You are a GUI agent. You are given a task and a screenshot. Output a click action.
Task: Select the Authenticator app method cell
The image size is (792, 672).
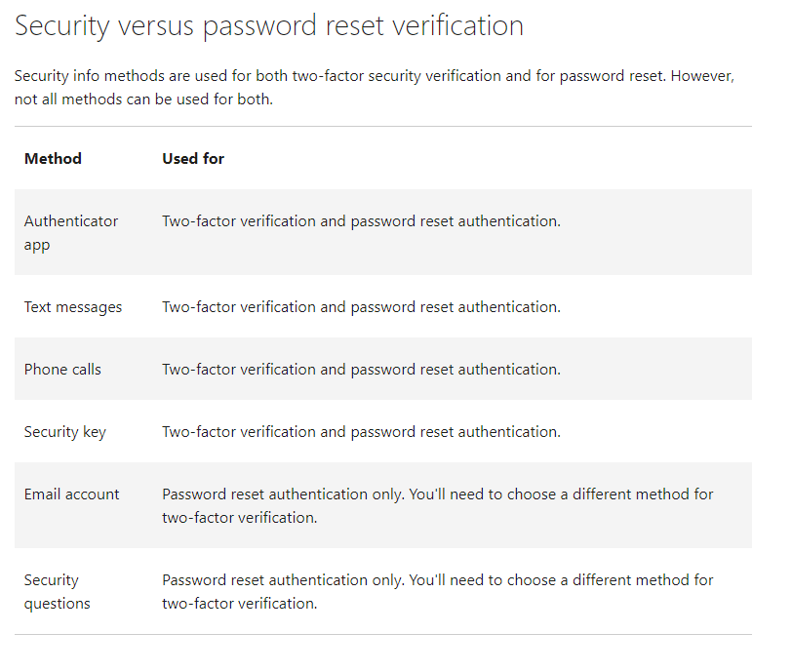[x=70, y=232]
